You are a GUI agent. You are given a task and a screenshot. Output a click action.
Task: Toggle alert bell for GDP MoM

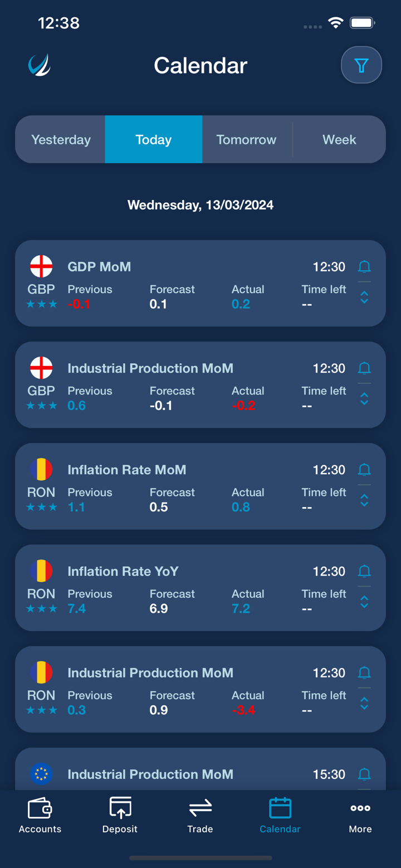tap(364, 266)
